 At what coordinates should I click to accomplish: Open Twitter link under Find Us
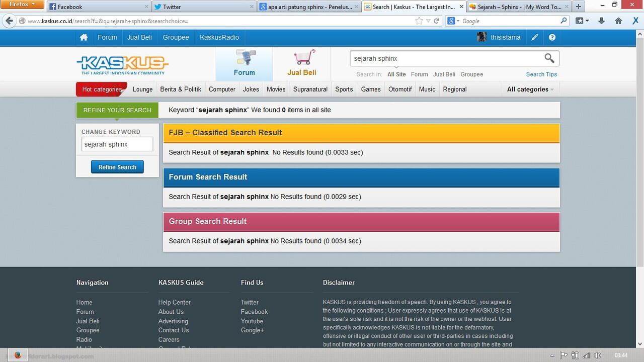point(250,302)
